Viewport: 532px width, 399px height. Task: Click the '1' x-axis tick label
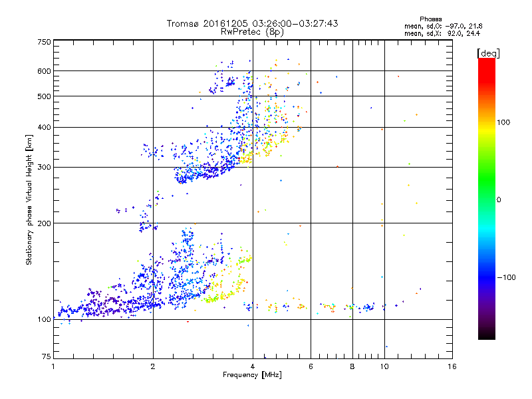(x=53, y=366)
